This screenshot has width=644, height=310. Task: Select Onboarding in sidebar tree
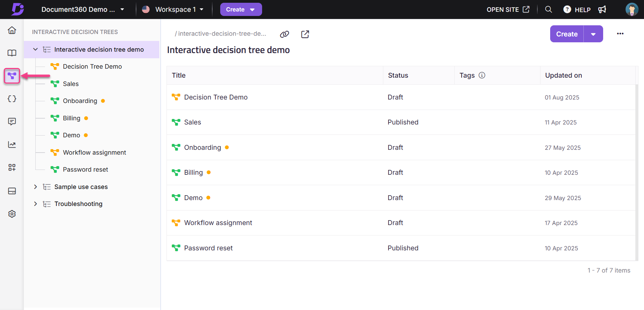80,101
